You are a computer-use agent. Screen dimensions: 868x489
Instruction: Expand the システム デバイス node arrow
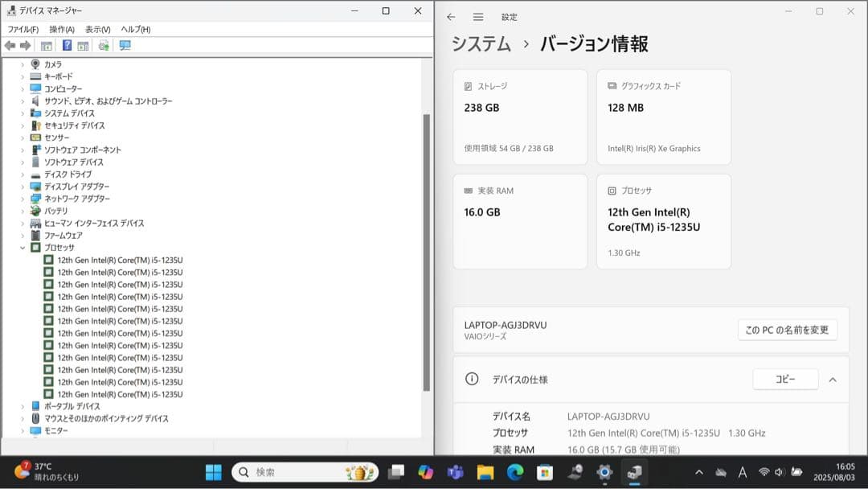pyautogui.click(x=23, y=113)
